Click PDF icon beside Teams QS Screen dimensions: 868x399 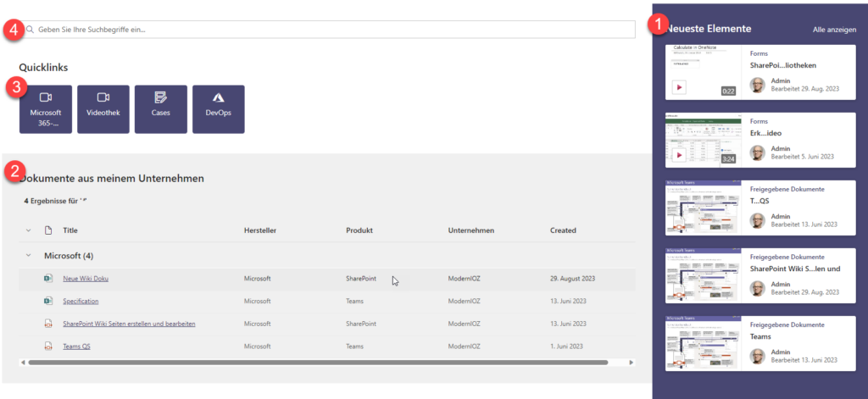(48, 346)
